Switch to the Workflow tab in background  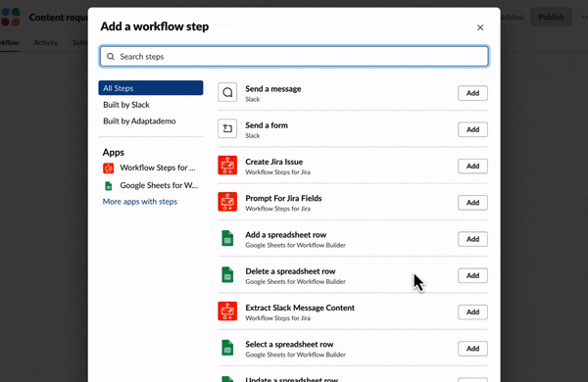[x=10, y=43]
